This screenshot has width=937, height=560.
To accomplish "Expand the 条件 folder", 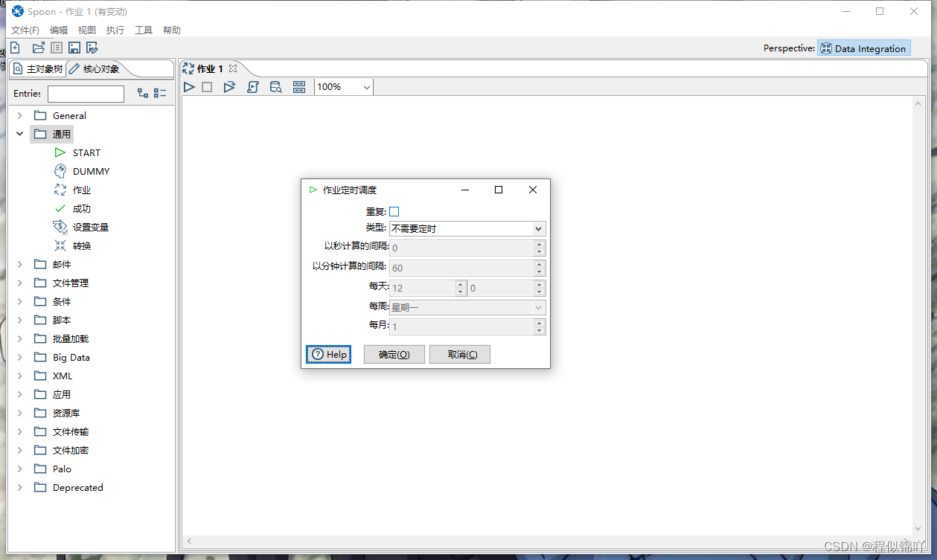I will [x=20, y=301].
